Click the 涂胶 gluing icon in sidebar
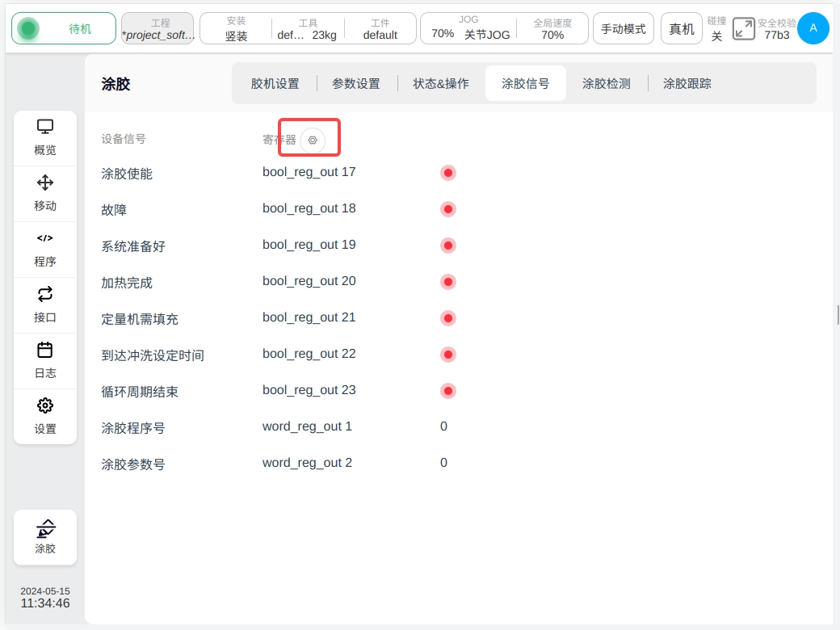 [45, 537]
